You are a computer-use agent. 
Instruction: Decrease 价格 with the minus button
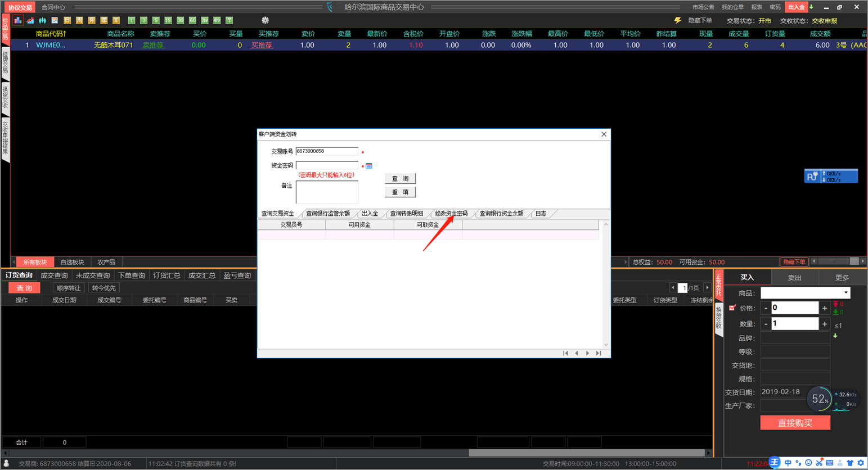pos(766,308)
